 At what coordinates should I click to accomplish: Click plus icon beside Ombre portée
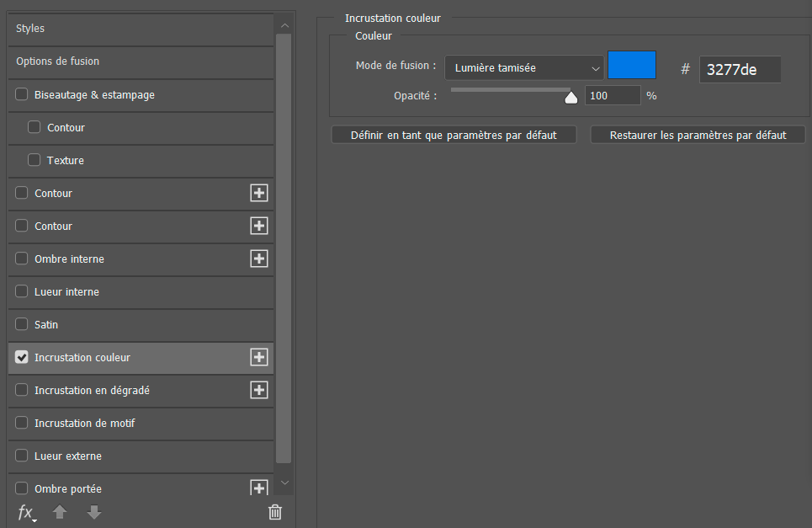click(259, 488)
